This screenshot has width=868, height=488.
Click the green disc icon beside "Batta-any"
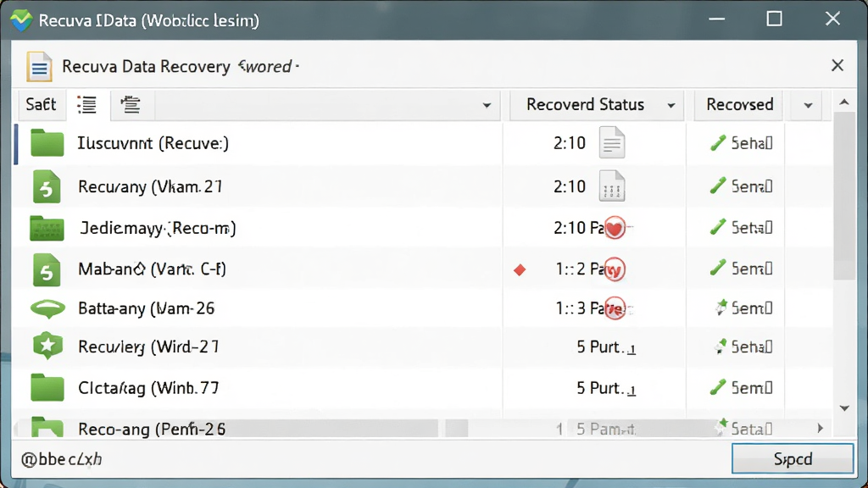click(47, 308)
